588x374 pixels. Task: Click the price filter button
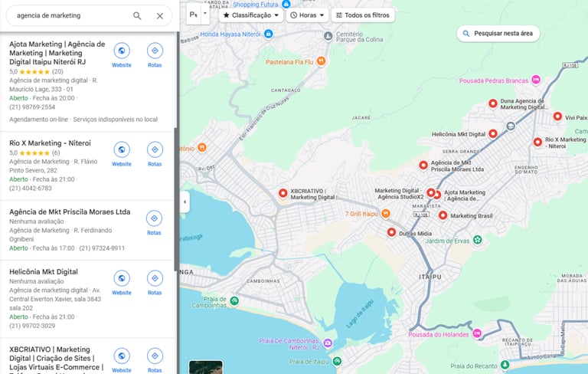194,15
